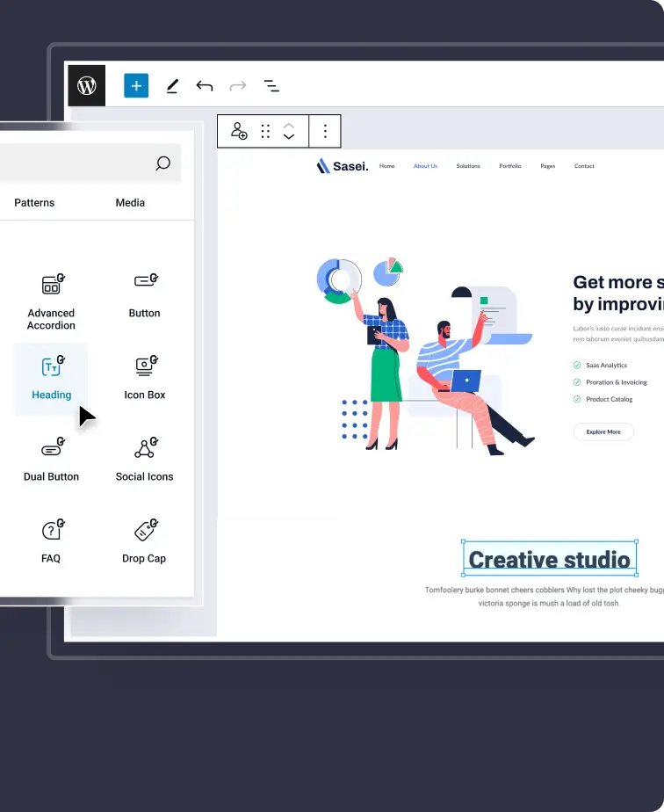Click the move up/down chevron arrows
This screenshot has height=812, width=664.
click(289, 132)
